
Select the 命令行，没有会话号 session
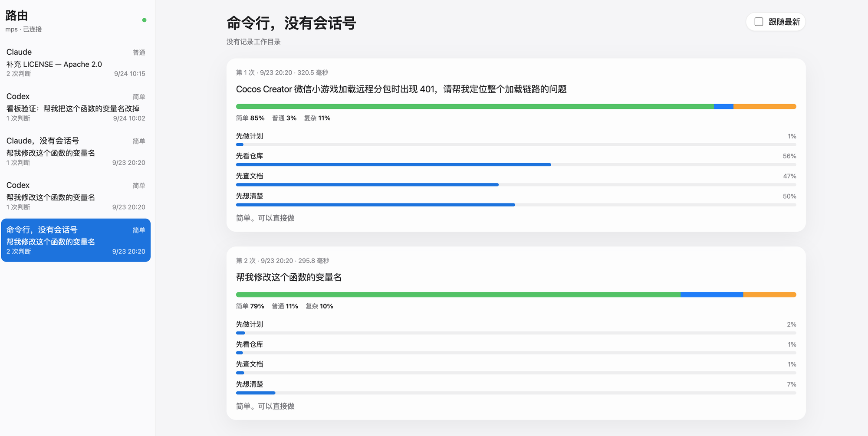click(76, 240)
